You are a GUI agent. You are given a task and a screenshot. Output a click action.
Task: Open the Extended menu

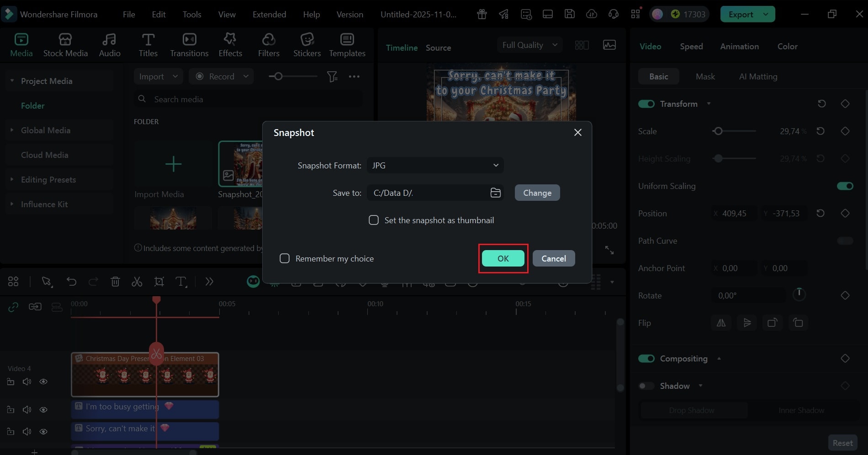[270, 14]
